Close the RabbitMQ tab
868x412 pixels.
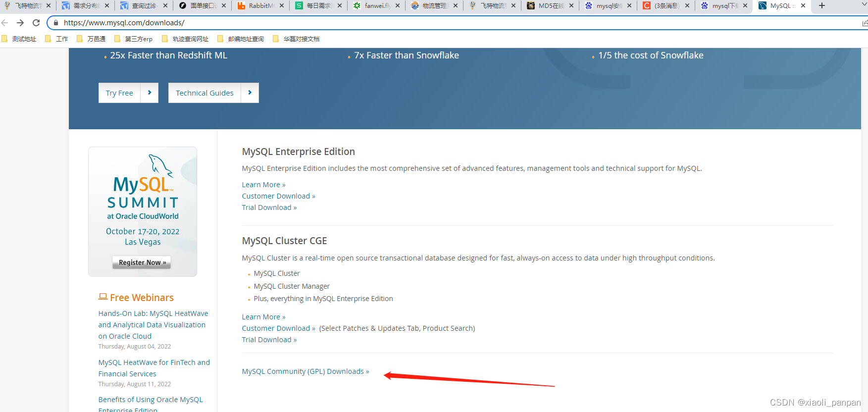point(282,5)
